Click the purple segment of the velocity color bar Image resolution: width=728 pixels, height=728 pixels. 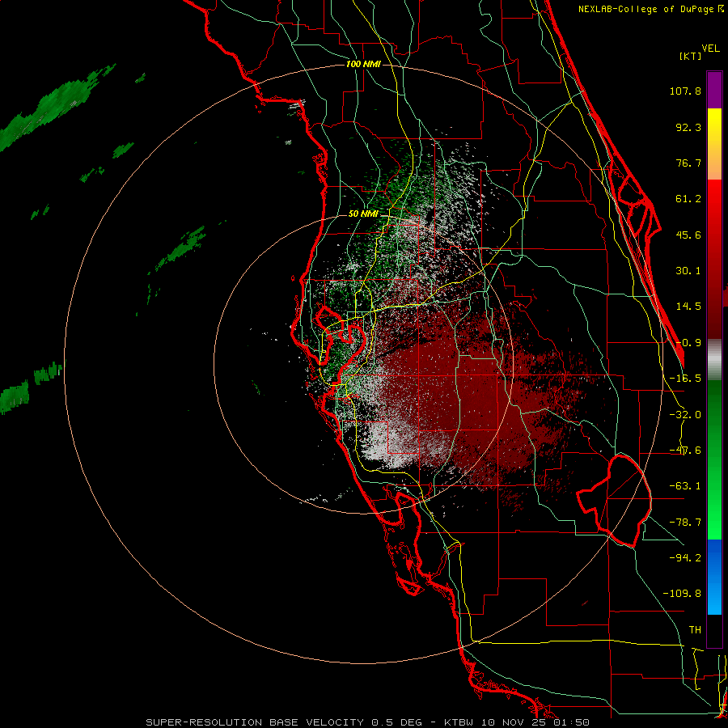pos(714,90)
